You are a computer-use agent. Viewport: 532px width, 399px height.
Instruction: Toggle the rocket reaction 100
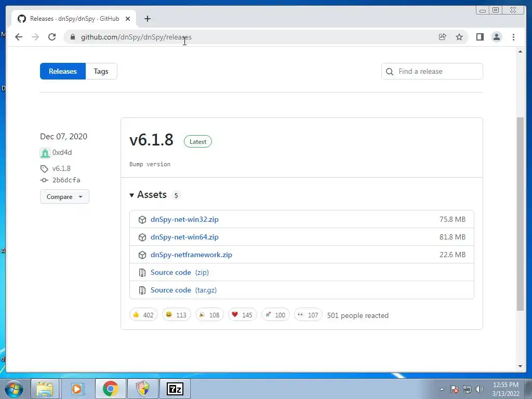pyautogui.click(x=275, y=315)
